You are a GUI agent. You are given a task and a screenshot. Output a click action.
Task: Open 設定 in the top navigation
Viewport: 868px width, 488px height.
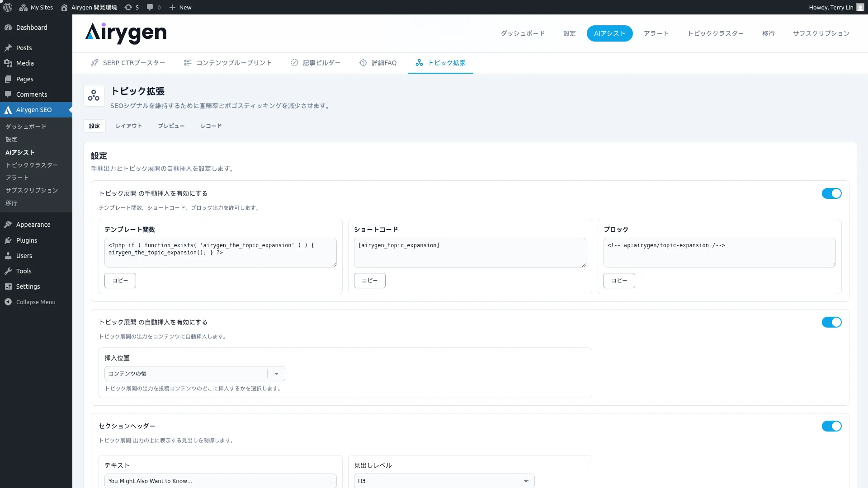click(570, 33)
